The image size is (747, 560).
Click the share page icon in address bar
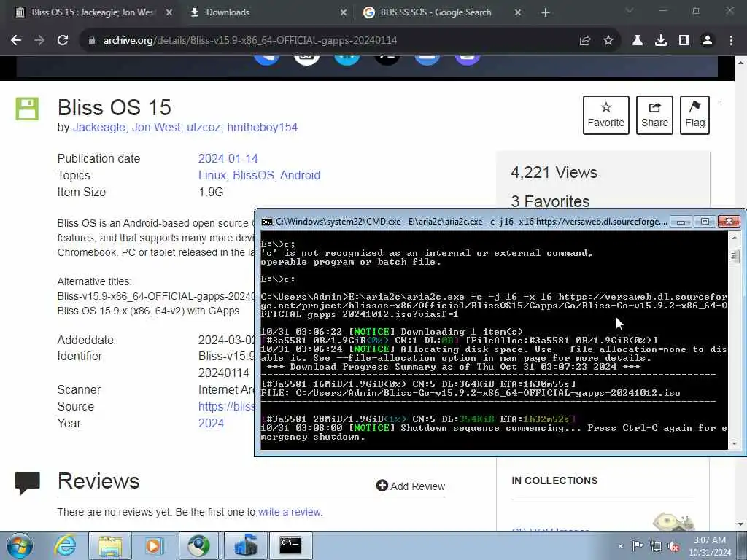coord(585,41)
